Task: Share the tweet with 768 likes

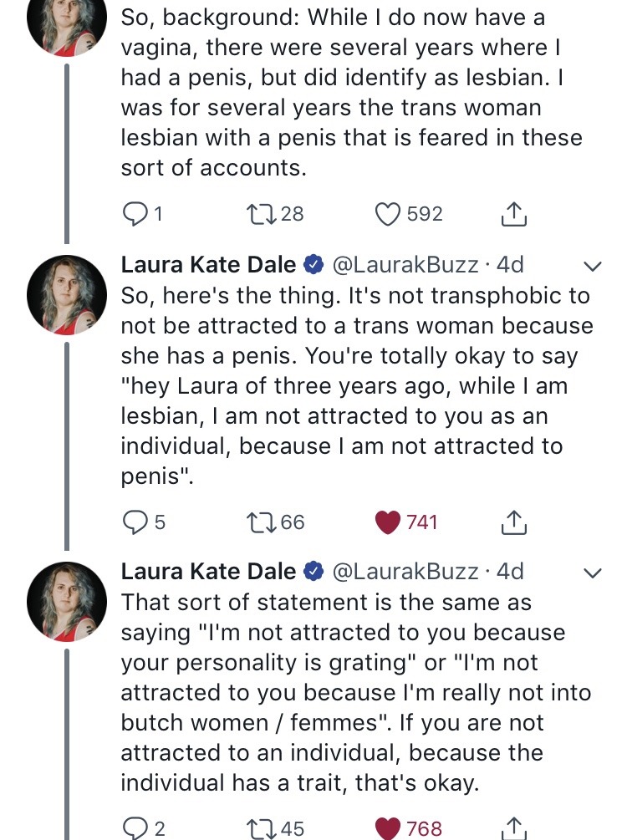Action: (x=512, y=828)
